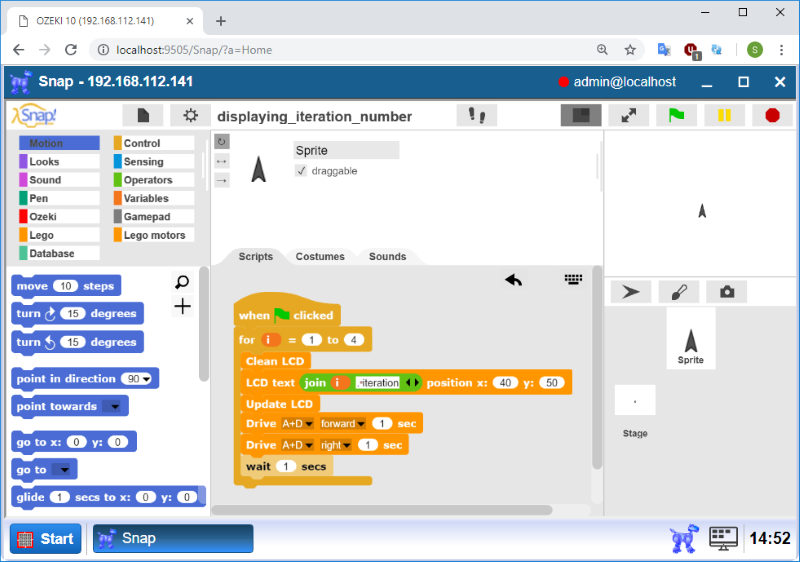This screenshot has height=562, width=800.
Task: Search blocks with magnifier icon
Action: tap(182, 282)
